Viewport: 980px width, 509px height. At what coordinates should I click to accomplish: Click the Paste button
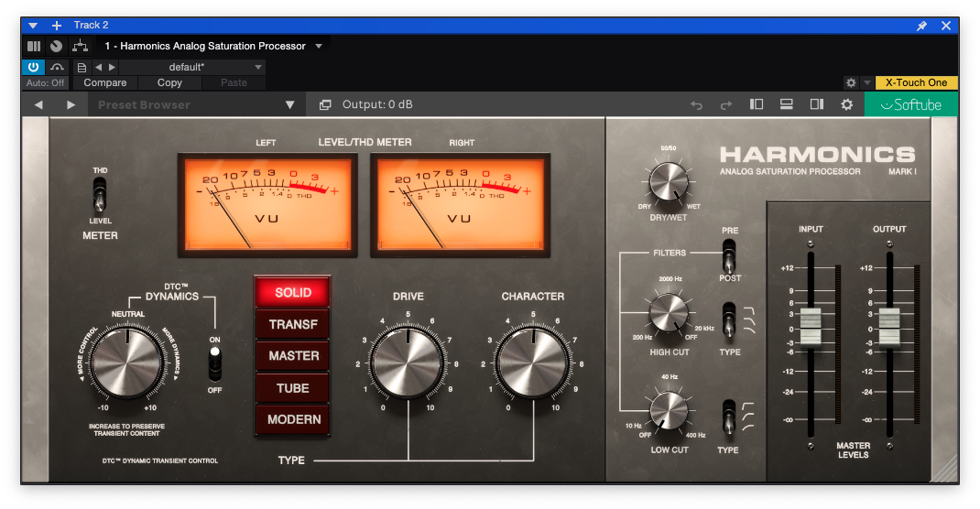tap(234, 83)
